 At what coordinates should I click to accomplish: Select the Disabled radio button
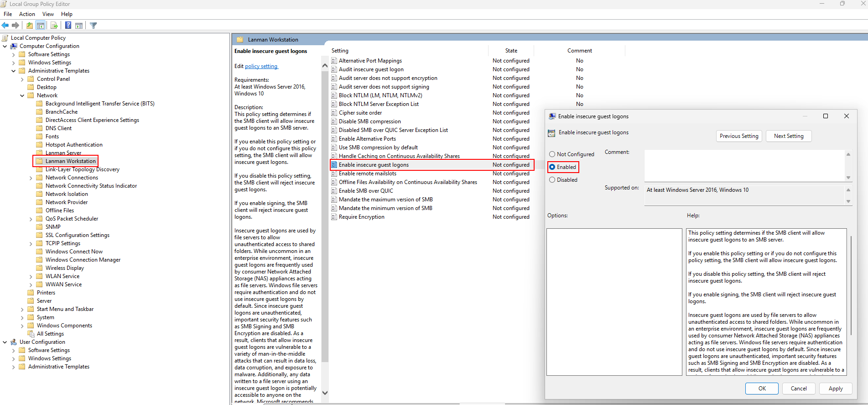tap(552, 180)
